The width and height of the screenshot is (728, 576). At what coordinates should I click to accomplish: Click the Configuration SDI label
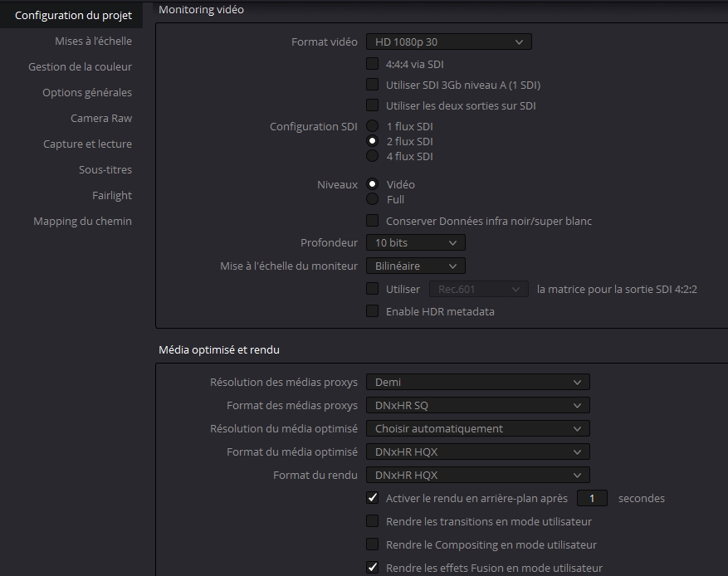tap(314, 126)
